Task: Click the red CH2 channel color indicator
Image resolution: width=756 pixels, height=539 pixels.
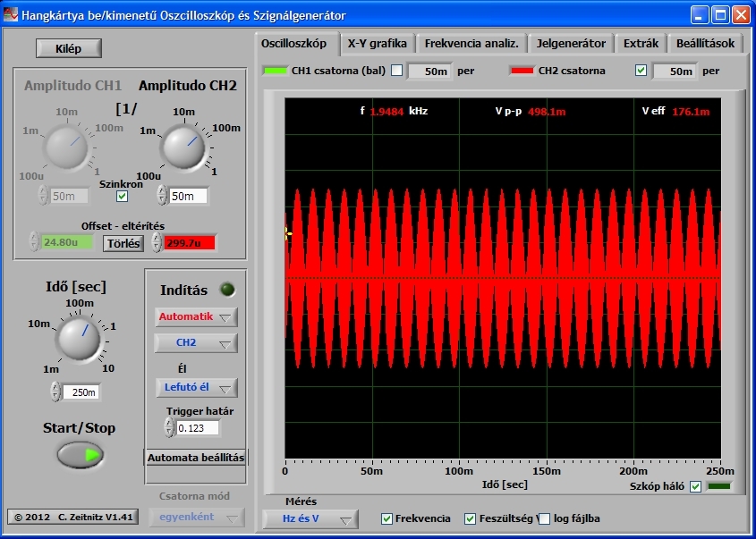Action: click(522, 71)
